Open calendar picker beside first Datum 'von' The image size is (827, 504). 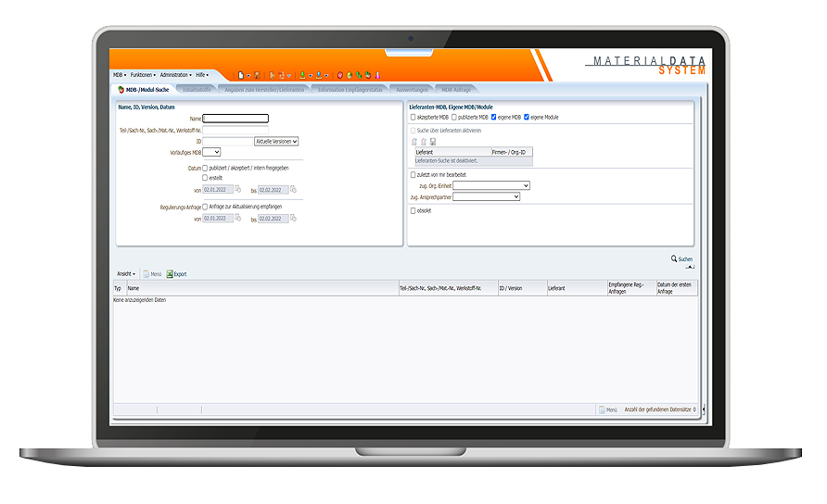[238, 189]
